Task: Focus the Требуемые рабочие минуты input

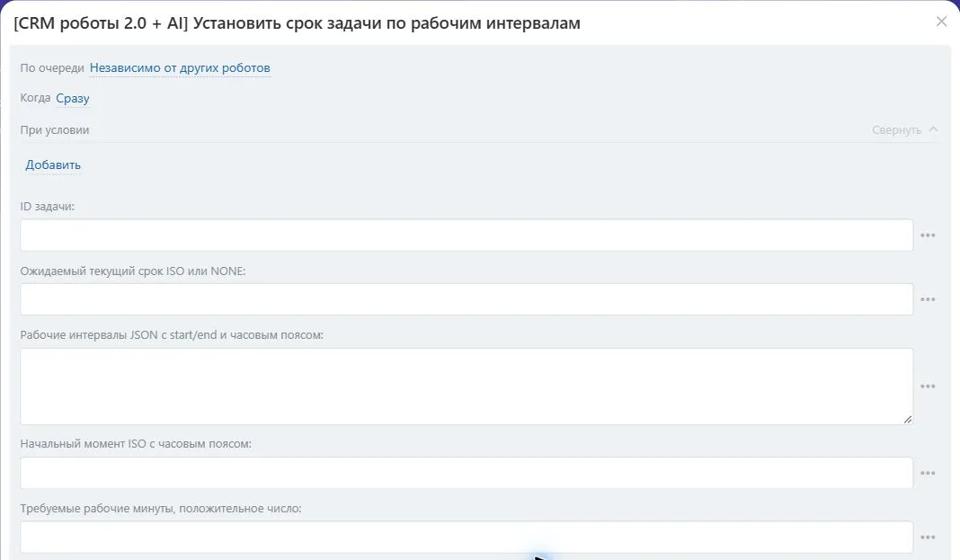Action: (467, 537)
